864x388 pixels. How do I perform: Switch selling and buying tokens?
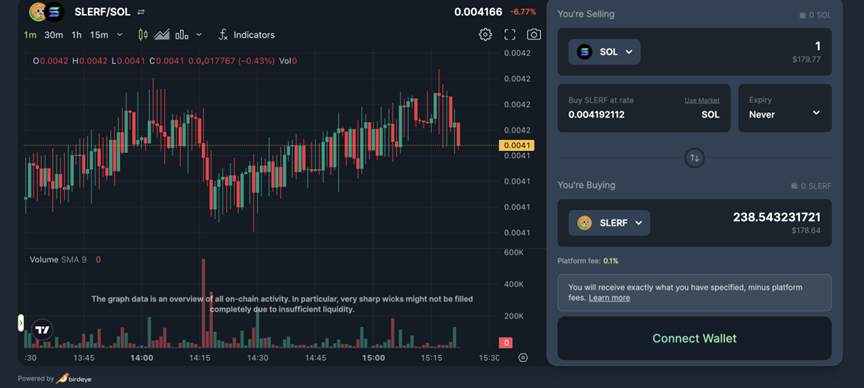(694, 158)
